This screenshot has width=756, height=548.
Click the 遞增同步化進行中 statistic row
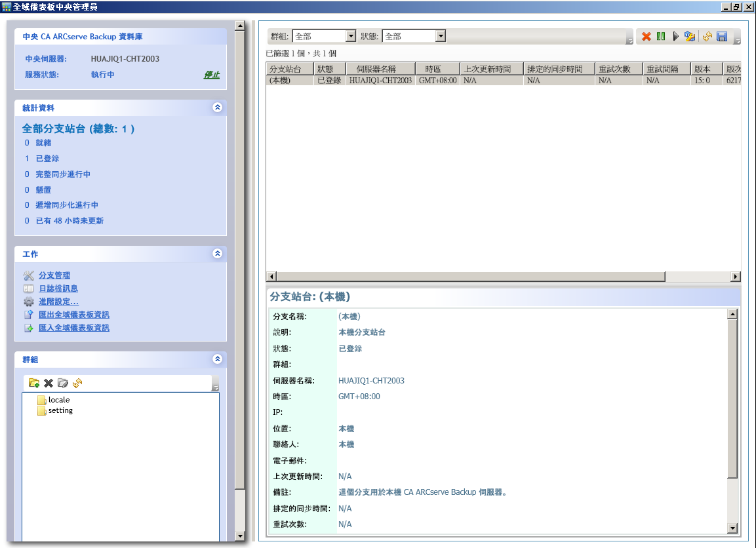pyautogui.click(x=61, y=205)
